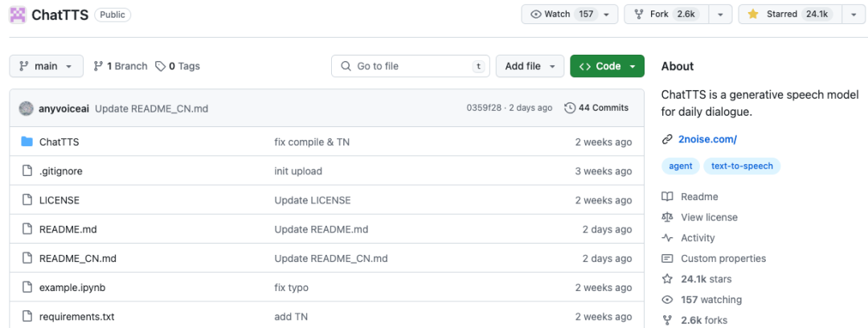Viewport: 868px width, 328px height.
Task: Click the star icon beside 24.1k stars
Action: pos(668,279)
